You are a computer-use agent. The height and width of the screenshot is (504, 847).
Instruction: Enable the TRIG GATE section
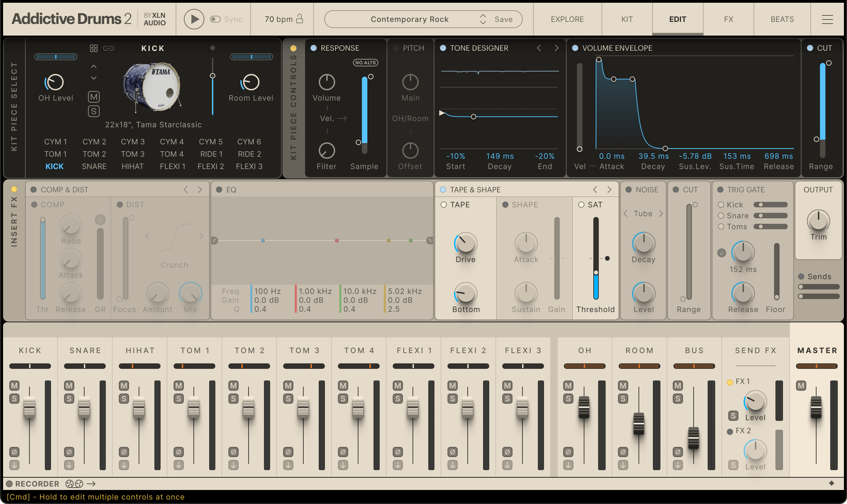pos(720,190)
